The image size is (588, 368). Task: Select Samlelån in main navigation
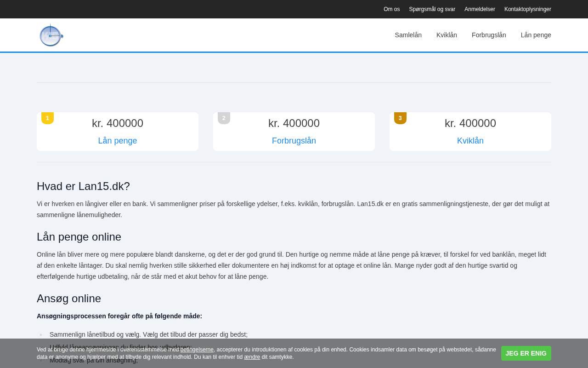408,35
